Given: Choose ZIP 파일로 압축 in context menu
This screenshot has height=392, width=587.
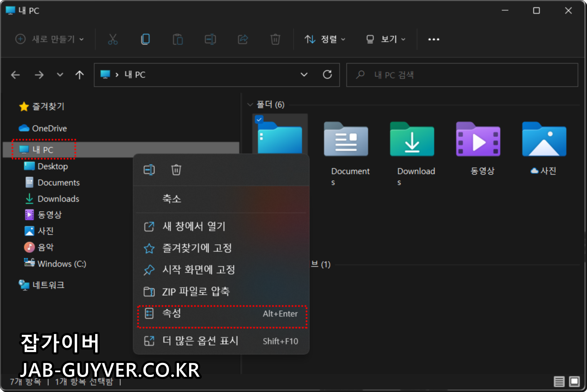Looking at the screenshot, I should tap(221, 292).
